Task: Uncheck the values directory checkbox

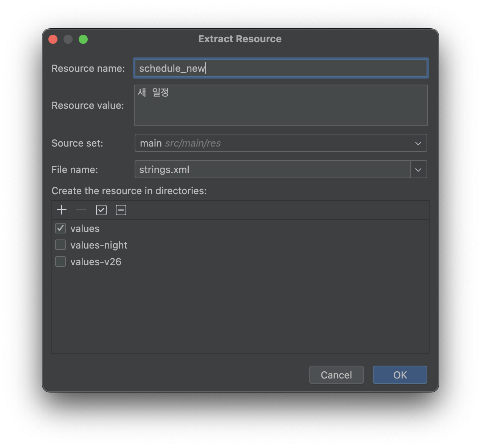Action: [x=61, y=228]
